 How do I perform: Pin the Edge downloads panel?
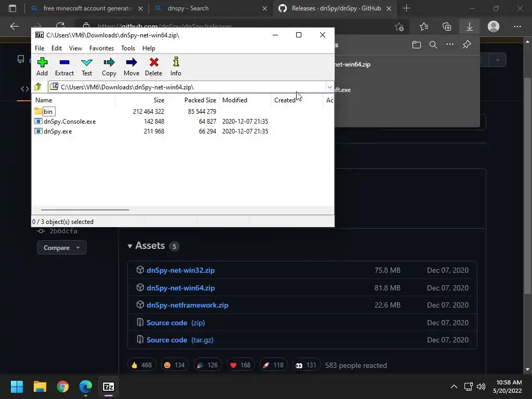467,45
